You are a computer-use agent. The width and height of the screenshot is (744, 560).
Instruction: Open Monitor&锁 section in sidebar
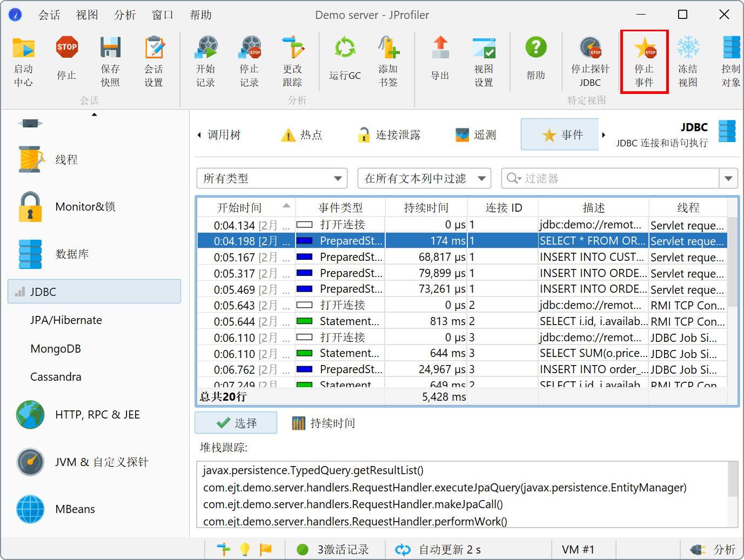coord(68,207)
